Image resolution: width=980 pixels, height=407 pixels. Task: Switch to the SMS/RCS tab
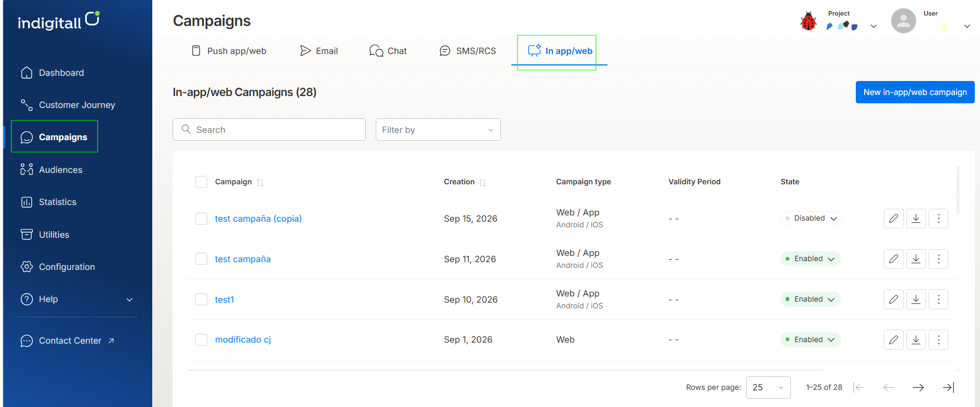(x=468, y=51)
